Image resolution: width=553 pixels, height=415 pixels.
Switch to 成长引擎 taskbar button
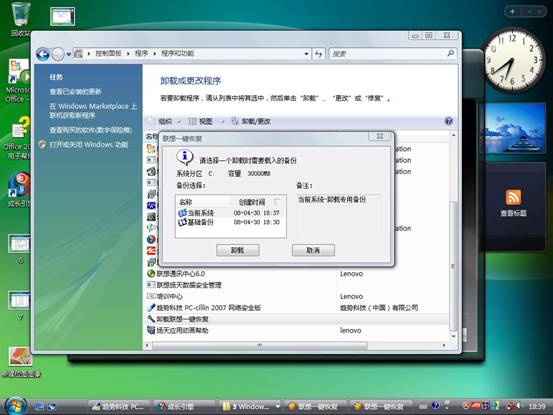point(183,407)
